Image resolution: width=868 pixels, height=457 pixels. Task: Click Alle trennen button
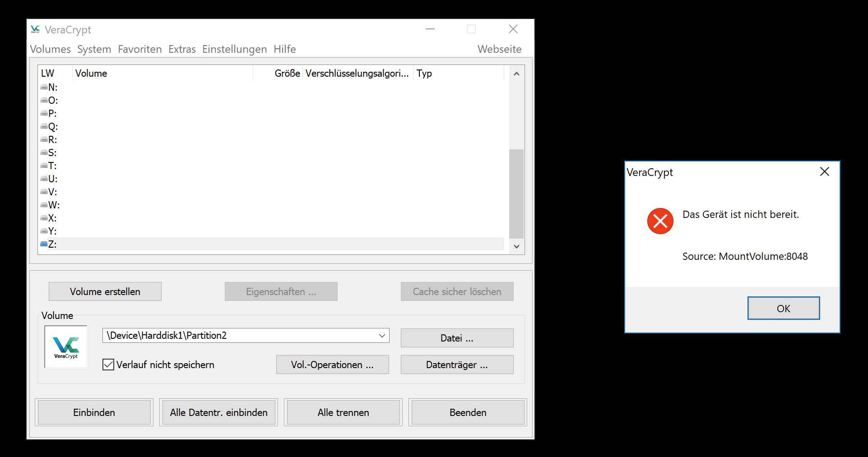click(343, 412)
